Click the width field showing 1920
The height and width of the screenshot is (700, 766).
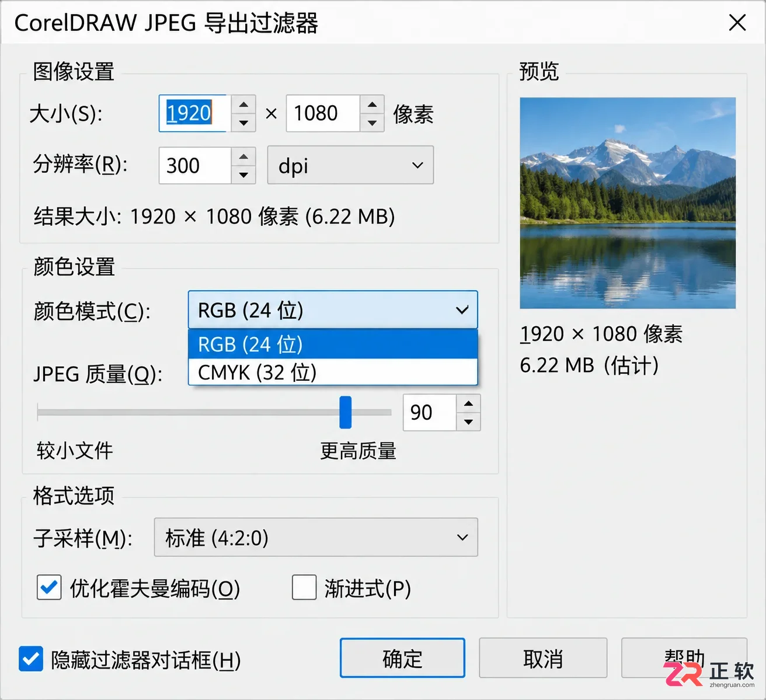point(195,113)
